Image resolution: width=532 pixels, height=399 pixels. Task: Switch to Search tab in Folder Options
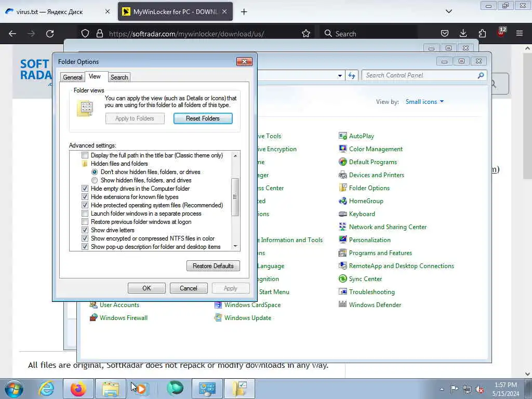click(119, 77)
